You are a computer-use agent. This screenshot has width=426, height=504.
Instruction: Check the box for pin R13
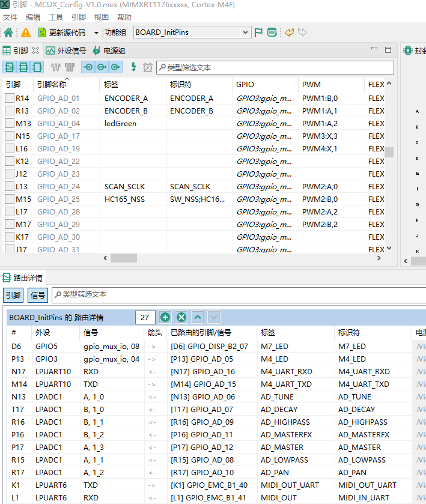[10, 111]
